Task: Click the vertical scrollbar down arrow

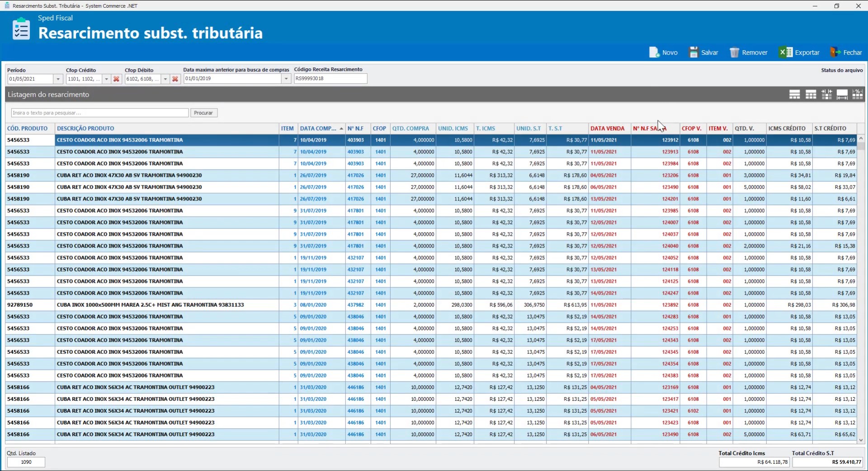Action: [861, 440]
